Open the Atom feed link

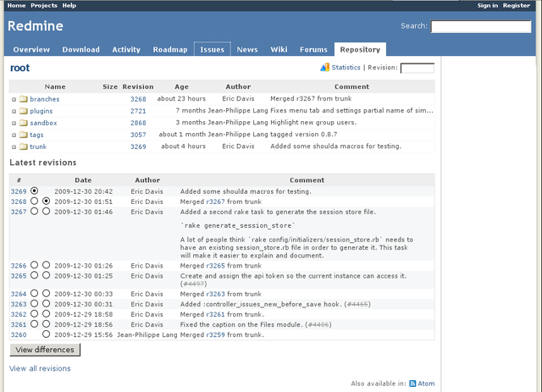[x=426, y=384]
